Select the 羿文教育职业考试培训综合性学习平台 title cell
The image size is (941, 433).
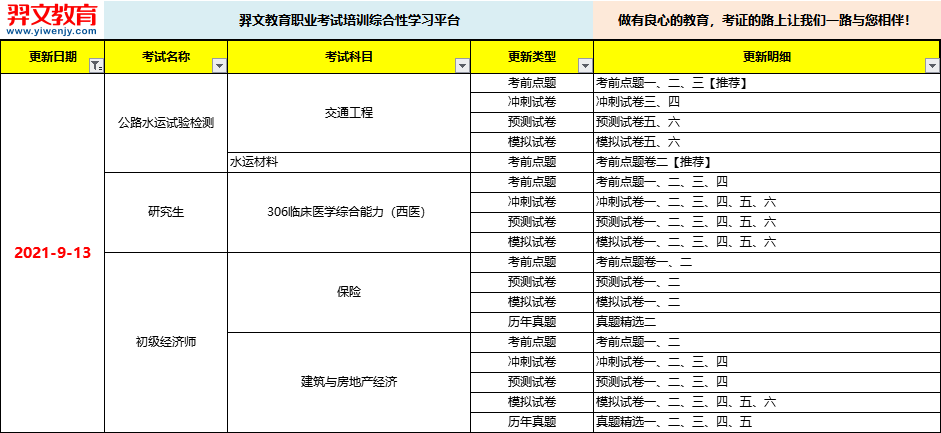[x=349, y=20]
